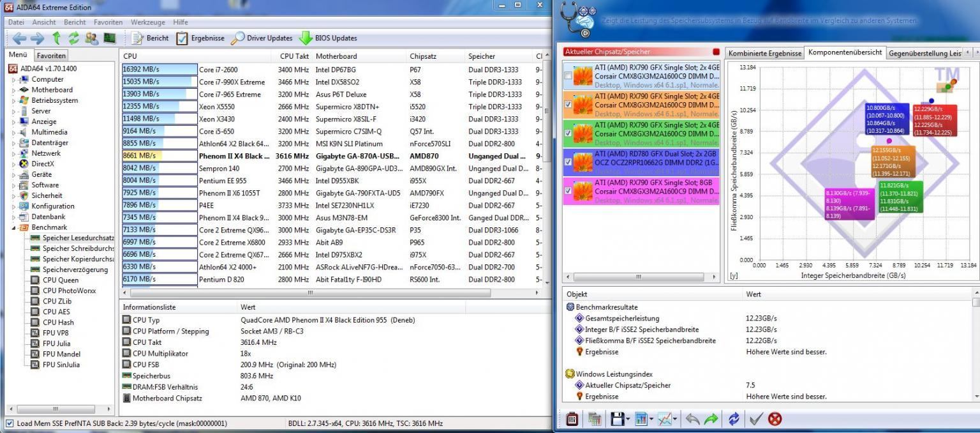
Task: Switch to the Favoriten sidebar tab
Action: 50,56
